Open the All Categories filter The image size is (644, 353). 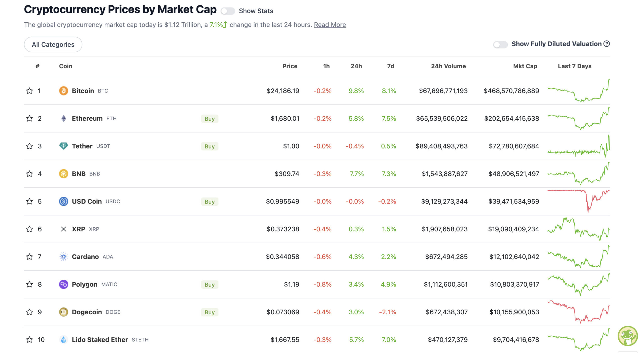[53, 44]
